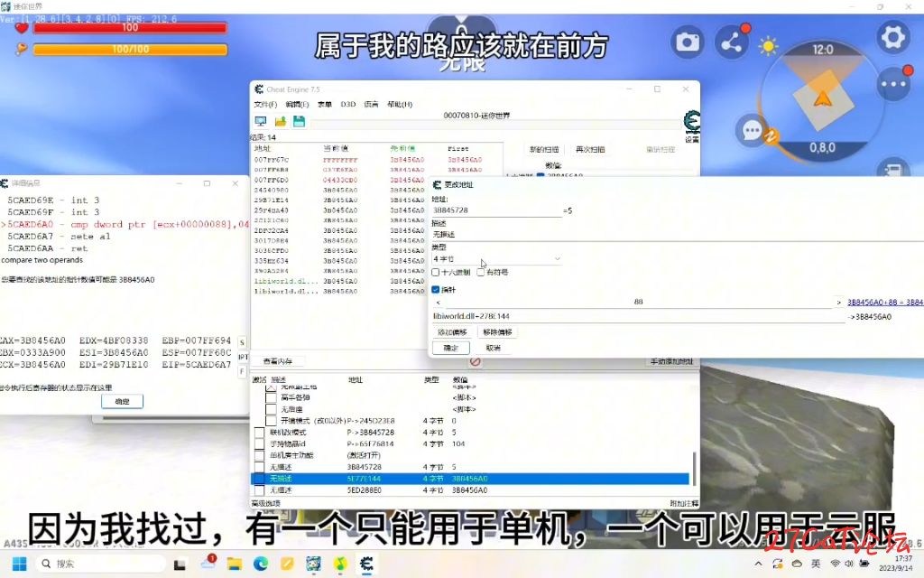Click the left offset decrement arrow
This screenshot has height=578, width=924.
click(x=438, y=302)
